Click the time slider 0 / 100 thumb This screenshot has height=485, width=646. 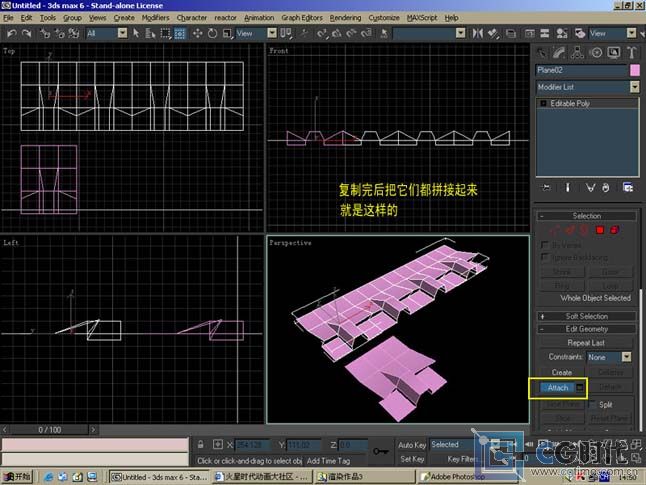coord(49,430)
